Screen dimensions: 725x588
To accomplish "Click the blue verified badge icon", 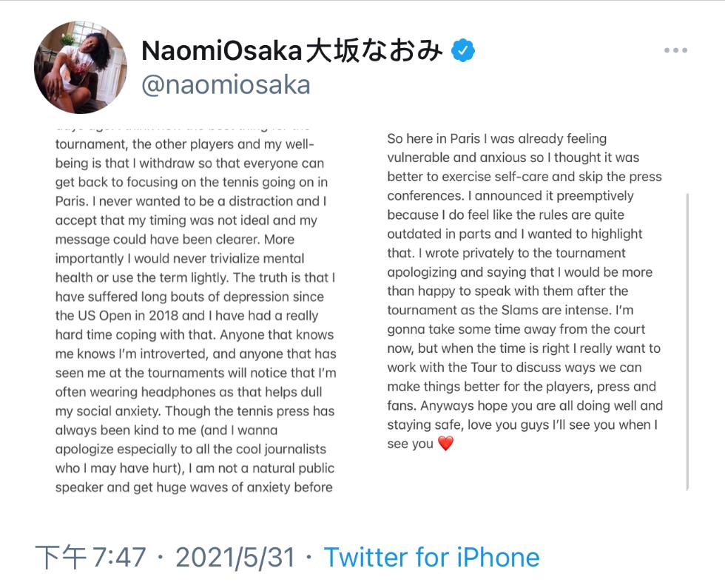I will (462, 50).
